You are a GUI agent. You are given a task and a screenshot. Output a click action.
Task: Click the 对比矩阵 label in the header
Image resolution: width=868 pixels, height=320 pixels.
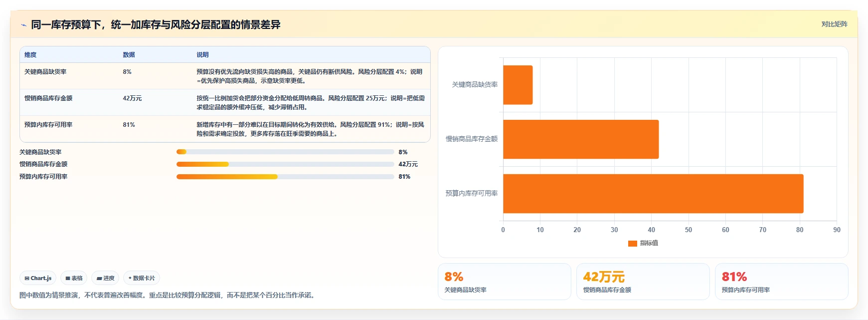pos(834,24)
